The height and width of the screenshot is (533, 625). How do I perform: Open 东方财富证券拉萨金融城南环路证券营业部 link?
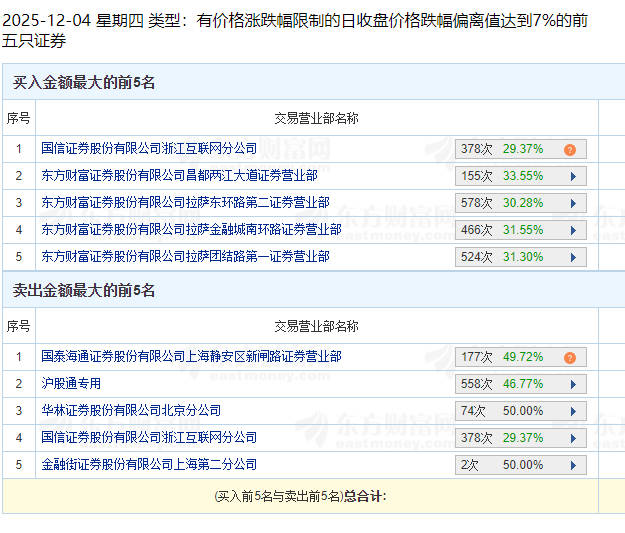pyautogui.click(x=191, y=230)
